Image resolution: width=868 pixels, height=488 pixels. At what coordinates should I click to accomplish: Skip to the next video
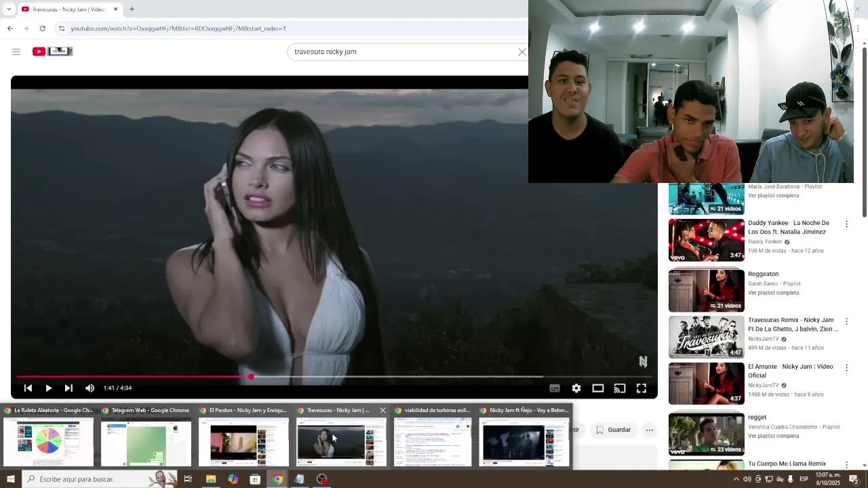68,388
